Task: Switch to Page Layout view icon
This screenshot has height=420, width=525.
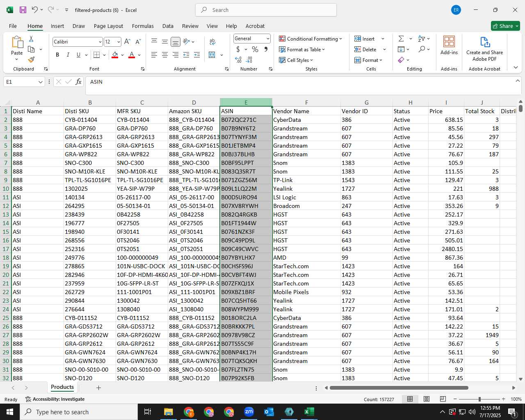Action: (427, 399)
